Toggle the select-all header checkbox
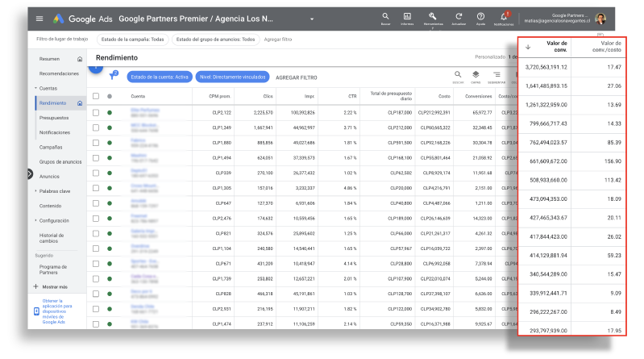The image size is (644, 359). coord(96,96)
